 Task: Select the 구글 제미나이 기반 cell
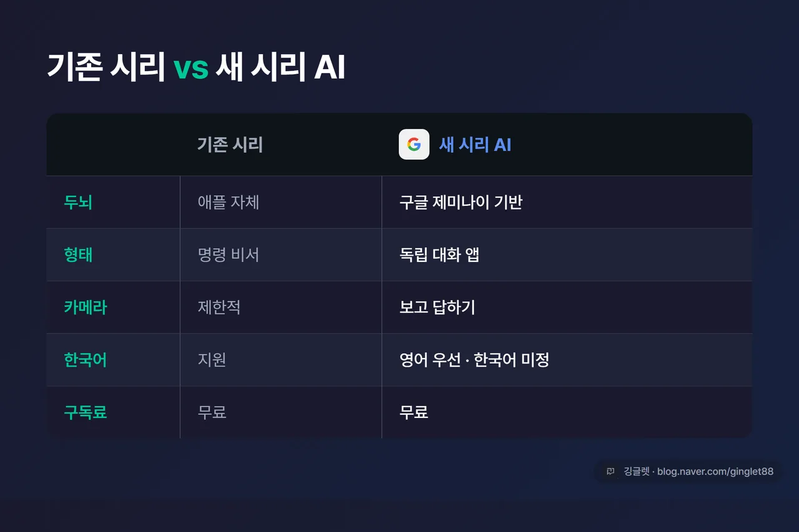coord(461,202)
